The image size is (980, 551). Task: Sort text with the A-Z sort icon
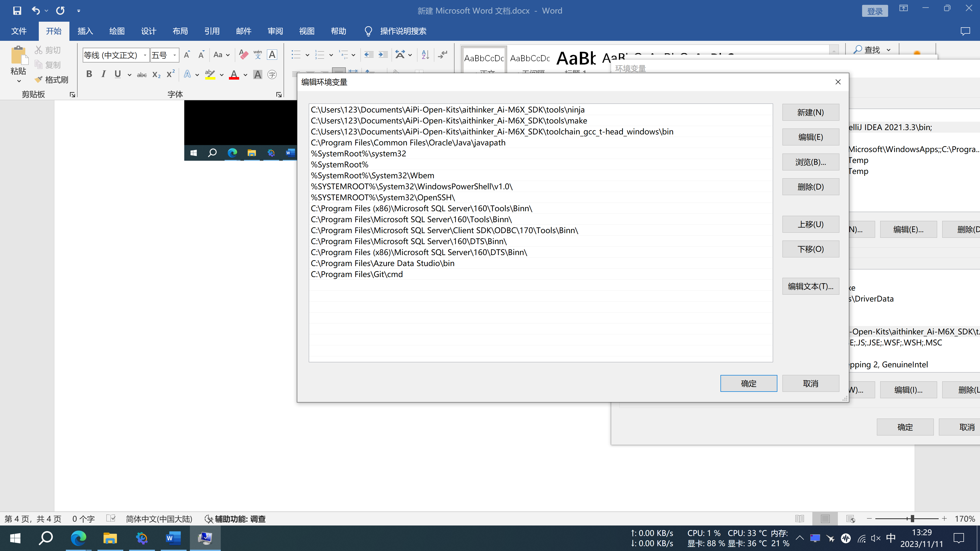[425, 55]
